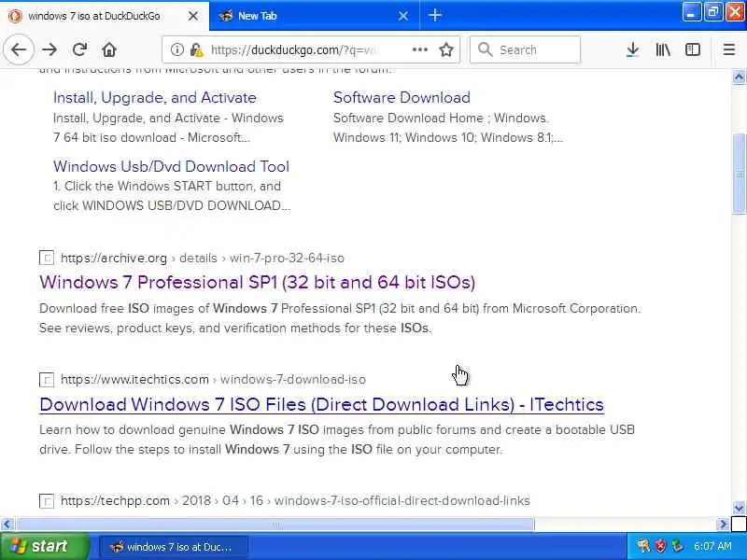Open Download Windows 7 ISO Files iTechtics result
747x560 pixels.
pos(321,404)
